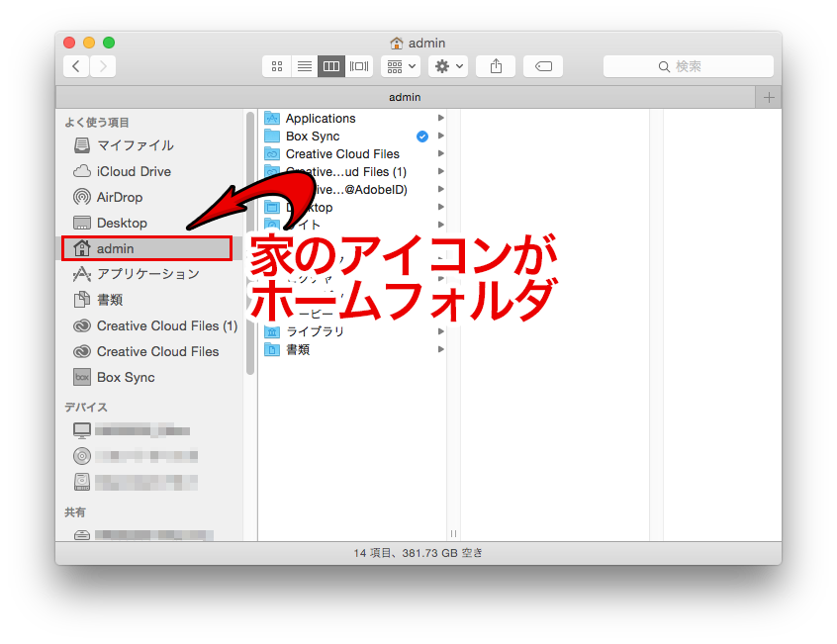The height and width of the screenshot is (644, 837).
Task: Select the optical disc device in sidebar
Action: (136, 456)
